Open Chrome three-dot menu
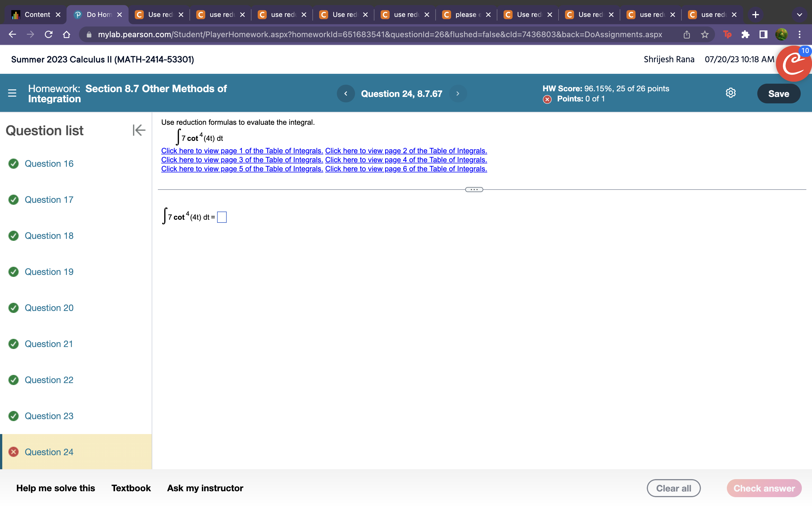812x507 pixels. pos(800,34)
